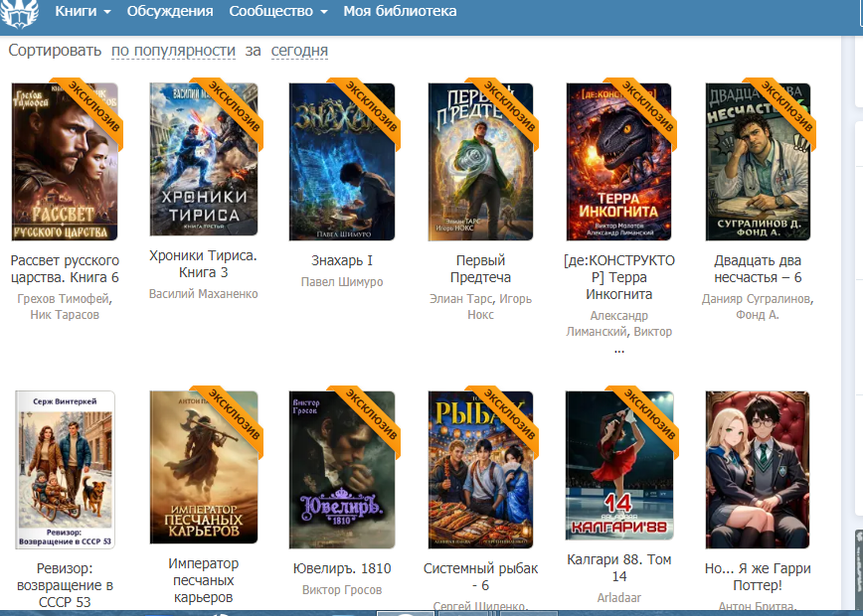Click Ювелиръ 1810 book cover
The image size is (863, 616).
(x=342, y=468)
